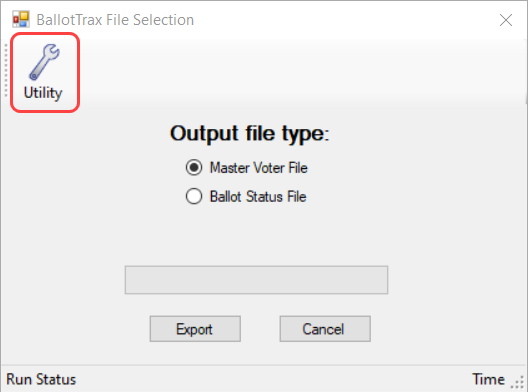Click the dotted toolbar grip handle
Viewport: 528px width, 392px height.
[x=6, y=70]
